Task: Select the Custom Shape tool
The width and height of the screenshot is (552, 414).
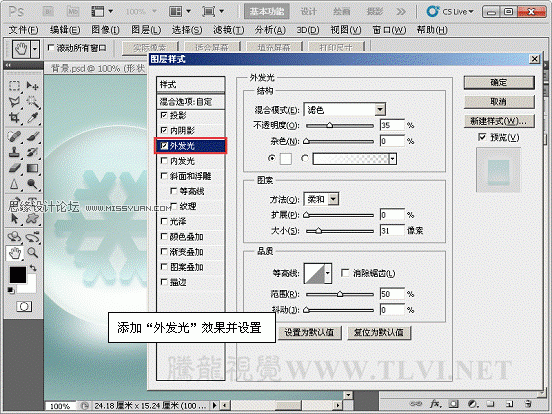Action: point(32,219)
